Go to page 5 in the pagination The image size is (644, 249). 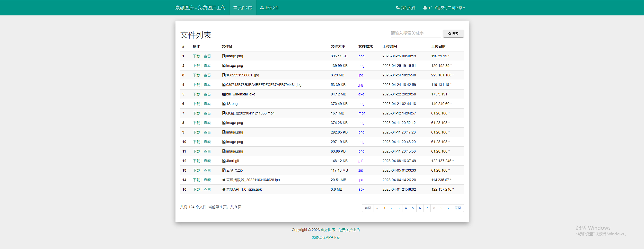point(413,208)
